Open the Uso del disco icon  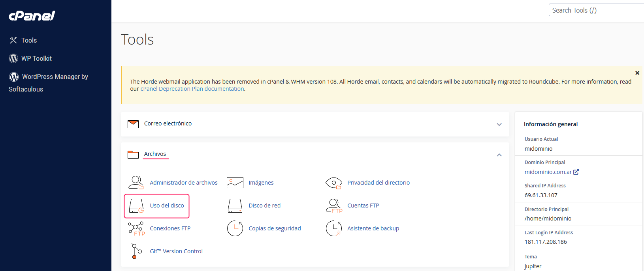(136, 206)
